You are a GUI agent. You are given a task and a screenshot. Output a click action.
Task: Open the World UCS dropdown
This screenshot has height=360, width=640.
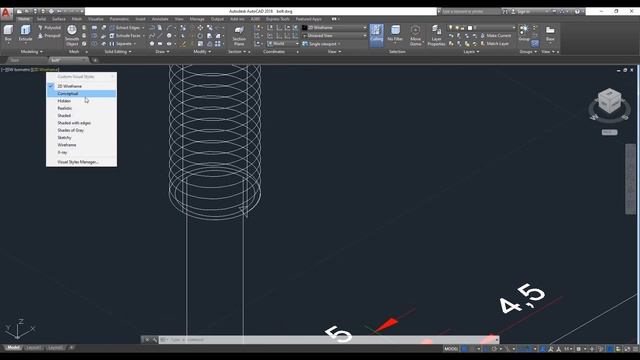click(283, 44)
